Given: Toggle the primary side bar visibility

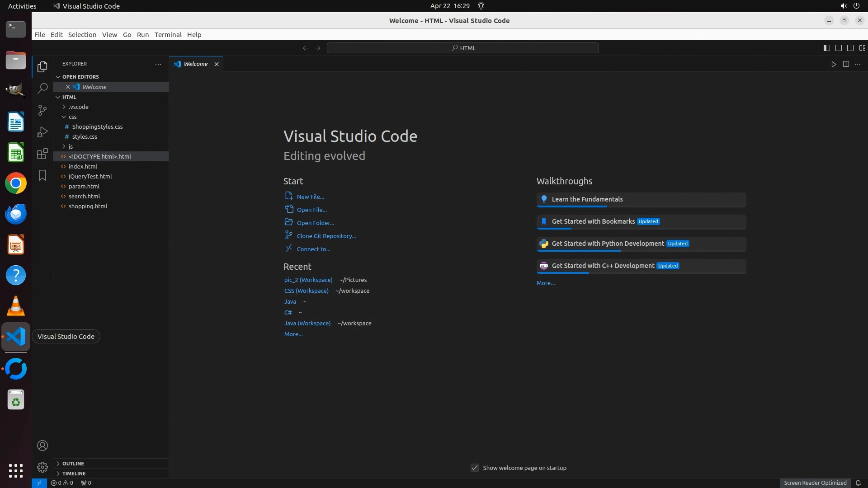Looking at the screenshot, I should (x=826, y=48).
